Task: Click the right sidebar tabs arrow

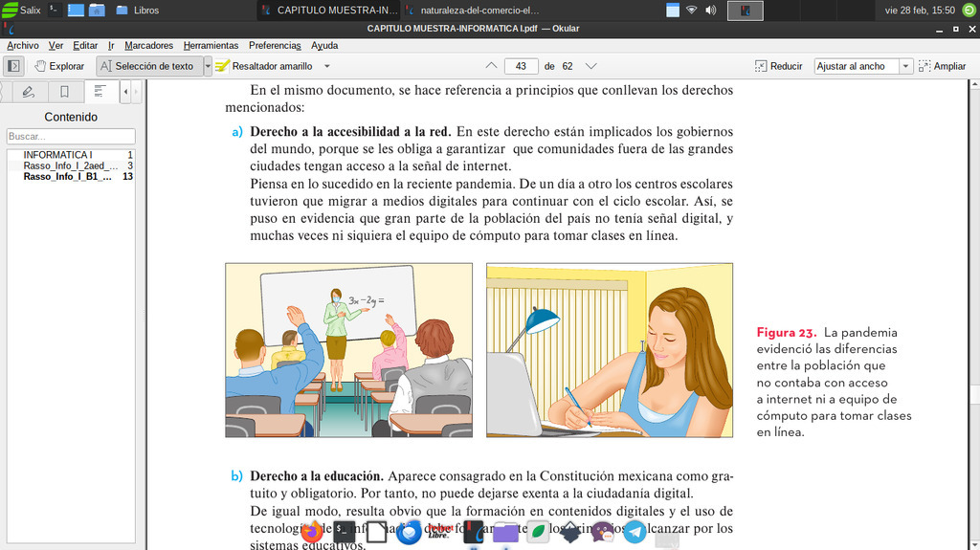Action: pos(136,92)
